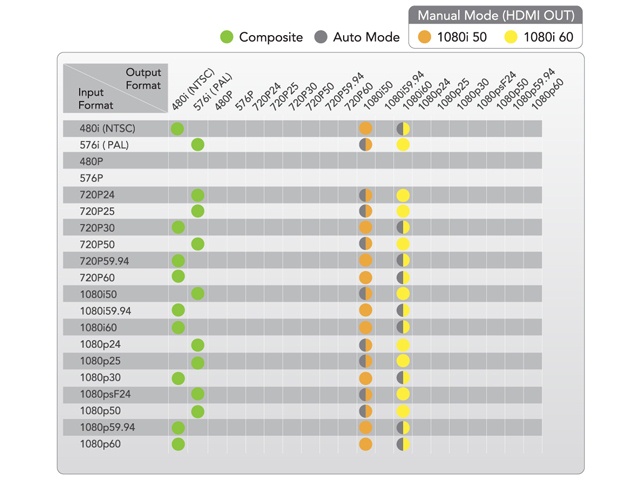
Task: Click yellow dot in 1080p50 row
Action: 403,410
